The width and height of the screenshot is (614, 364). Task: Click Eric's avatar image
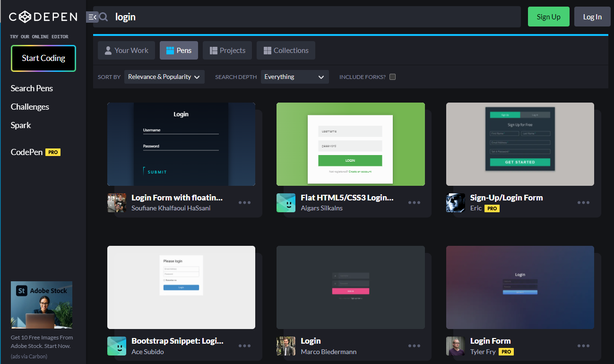[456, 203]
